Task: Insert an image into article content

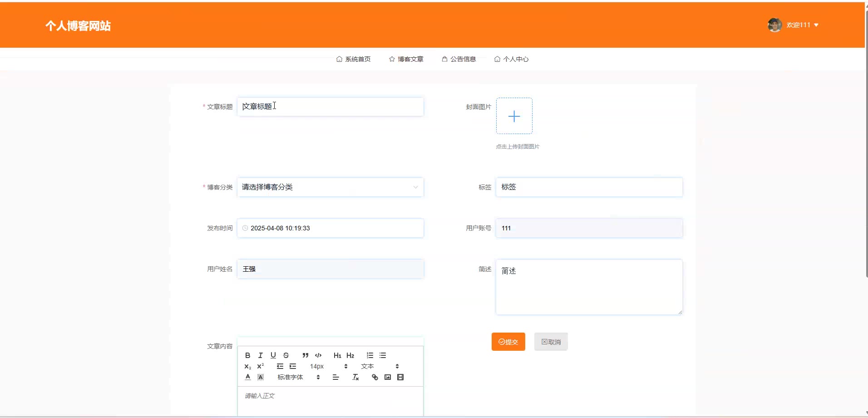Action: point(387,377)
